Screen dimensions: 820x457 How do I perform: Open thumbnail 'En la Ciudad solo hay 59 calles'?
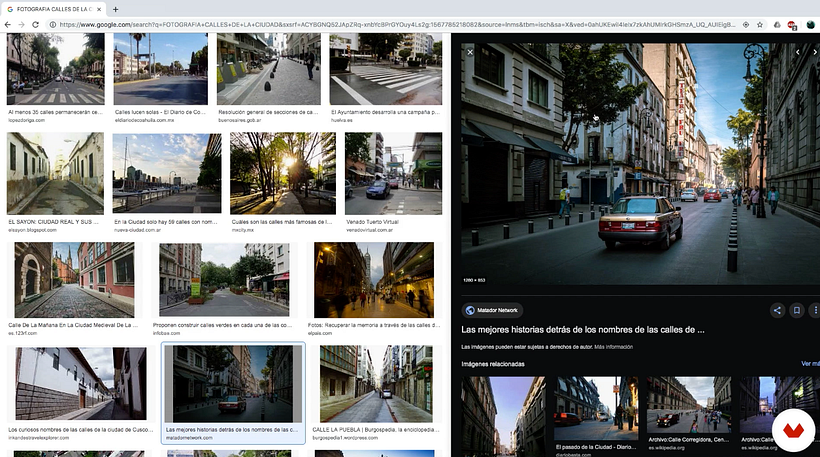pos(167,173)
